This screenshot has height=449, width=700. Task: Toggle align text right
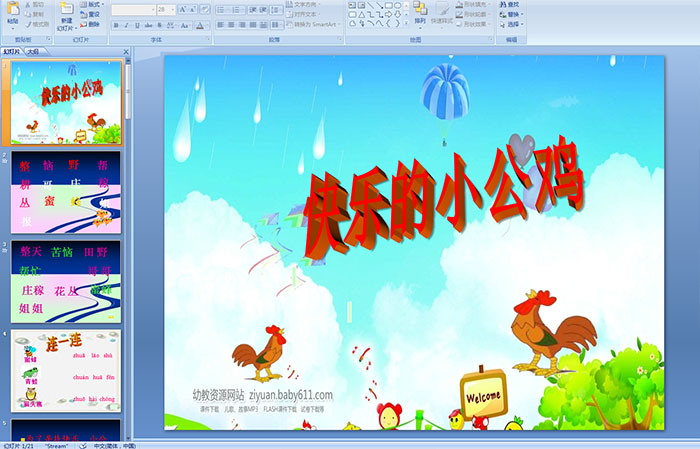[242, 25]
